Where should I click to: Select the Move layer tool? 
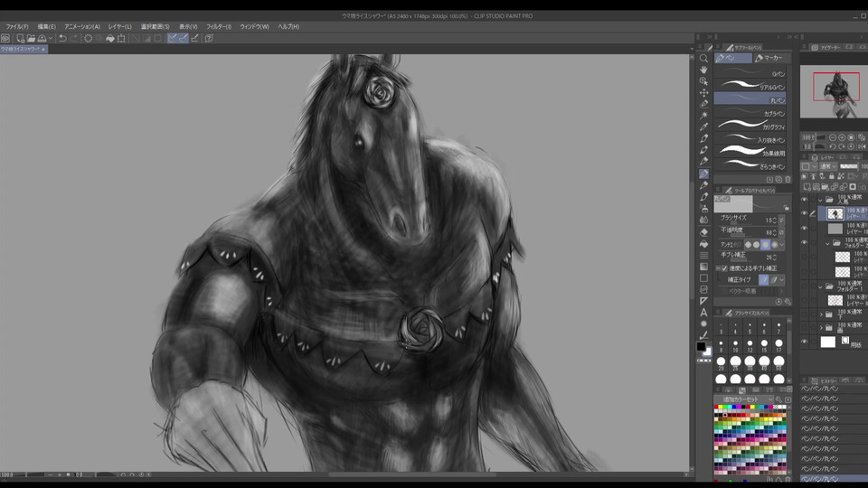[703, 92]
